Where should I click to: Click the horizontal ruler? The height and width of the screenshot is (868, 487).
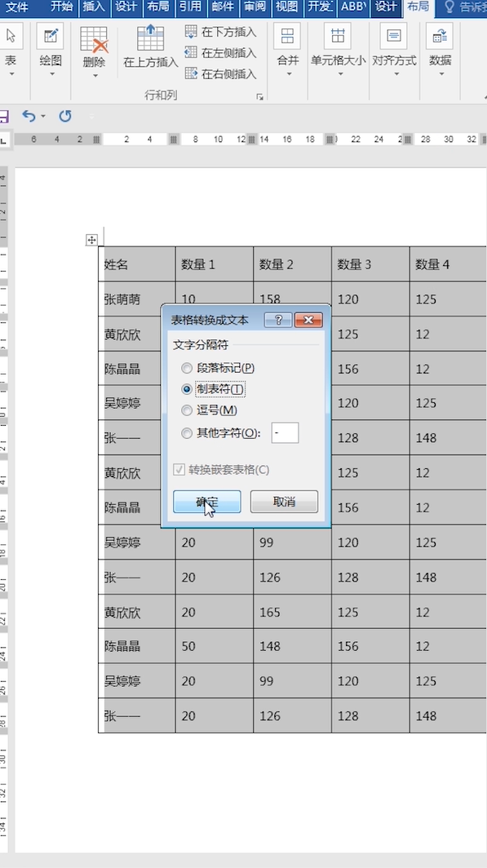(x=249, y=139)
